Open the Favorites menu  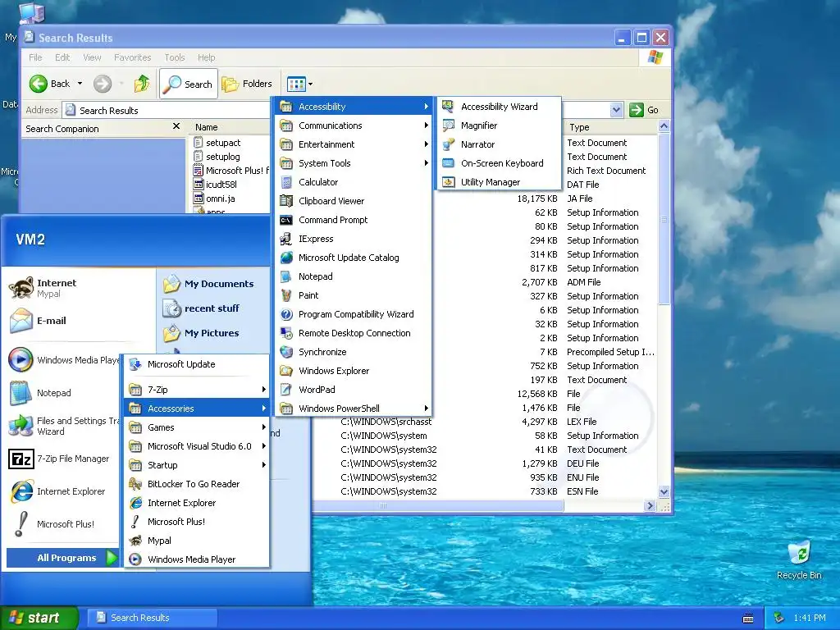(132, 57)
